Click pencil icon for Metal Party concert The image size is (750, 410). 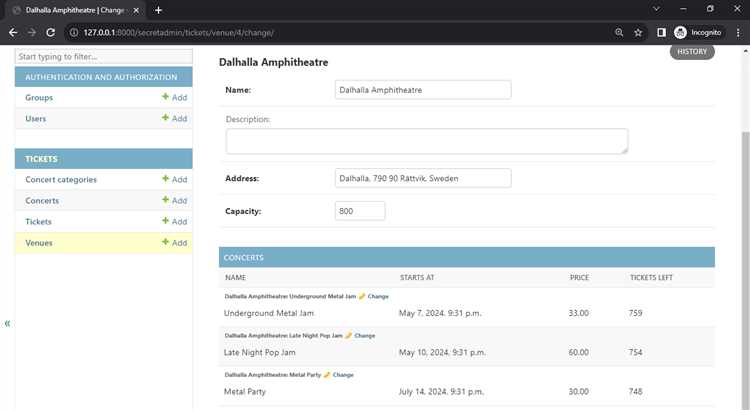[x=327, y=375]
